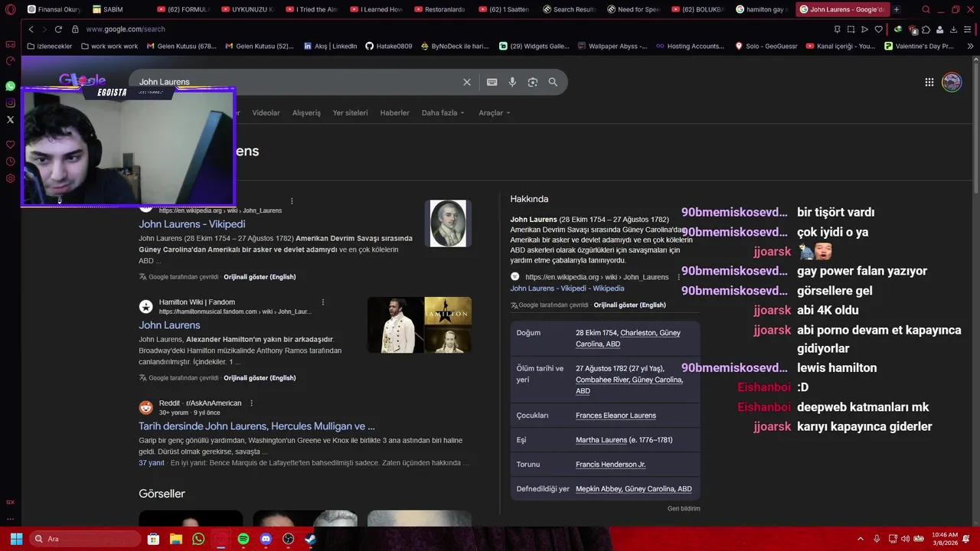Click the John Laurens portrait thumbnail

pyautogui.click(x=448, y=223)
